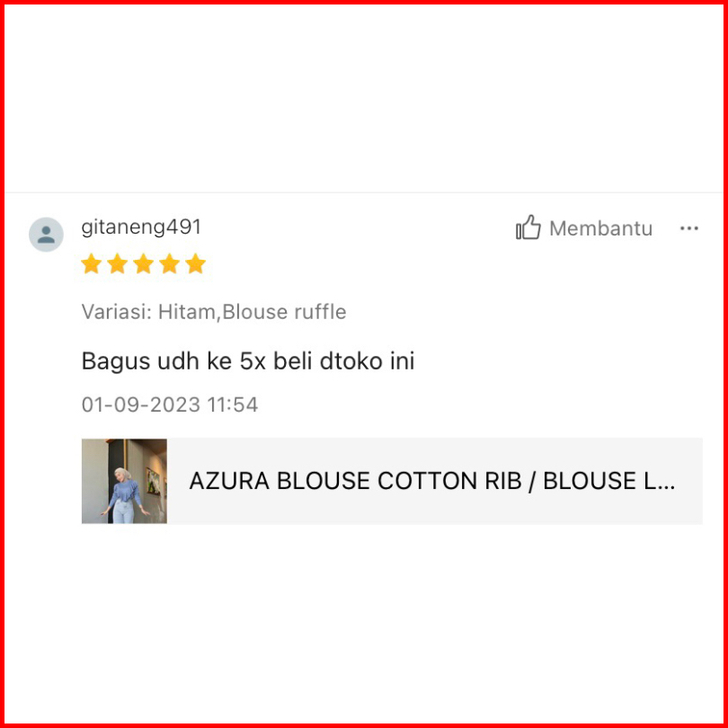The height and width of the screenshot is (728, 728).
Task: Click the fourth rating star
Action: pyautogui.click(x=170, y=263)
